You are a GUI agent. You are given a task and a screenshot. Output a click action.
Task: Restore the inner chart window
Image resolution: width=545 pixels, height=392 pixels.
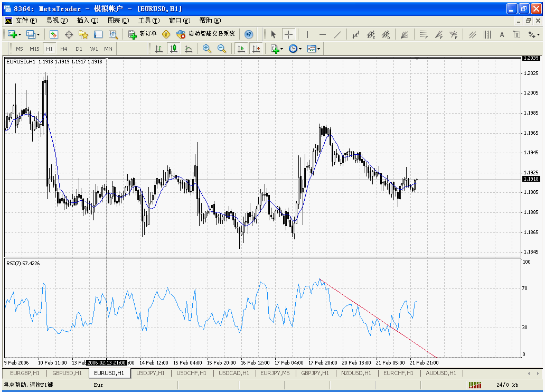pos(528,21)
